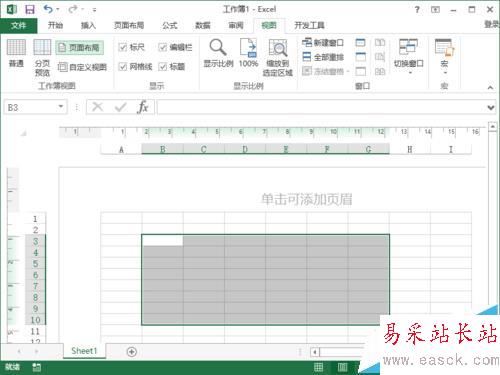
Task: Click macro record icon in status bar
Action: pos(37,367)
